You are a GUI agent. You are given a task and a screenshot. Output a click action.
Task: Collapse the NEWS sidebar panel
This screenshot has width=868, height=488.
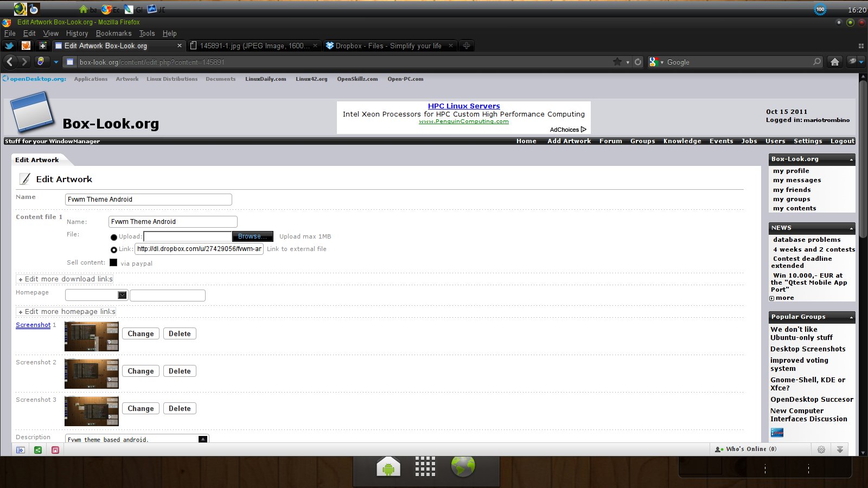(851, 229)
